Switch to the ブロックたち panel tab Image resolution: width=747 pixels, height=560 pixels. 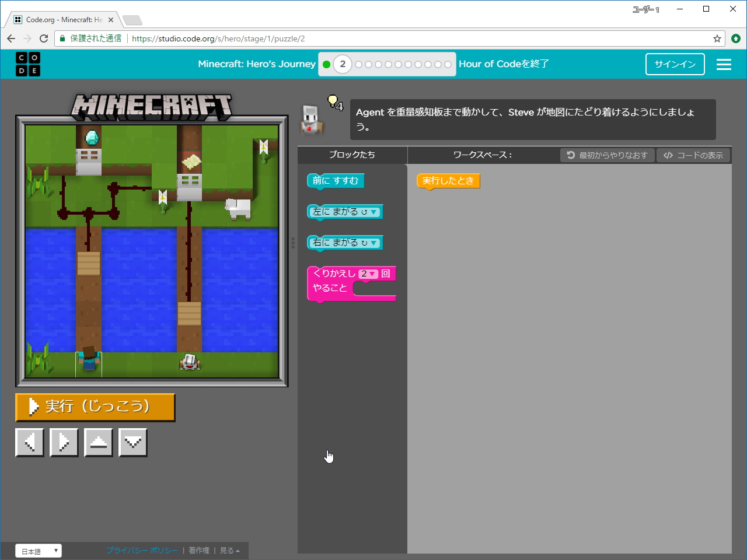click(x=352, y=155)
